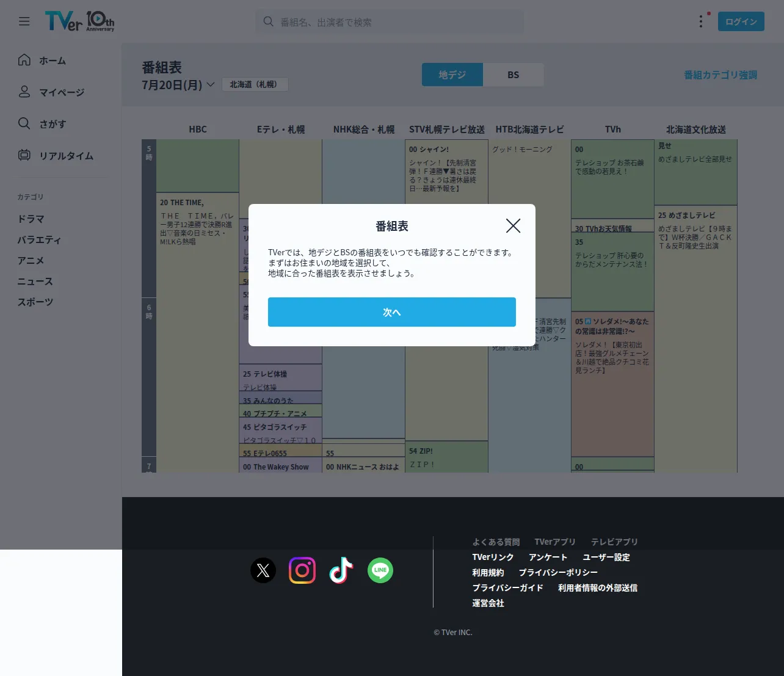Click the STV札幌テレビ放送 channel header
Image resolution: width=784 pixels, height=676 pixels.
[x=447, y=129]
